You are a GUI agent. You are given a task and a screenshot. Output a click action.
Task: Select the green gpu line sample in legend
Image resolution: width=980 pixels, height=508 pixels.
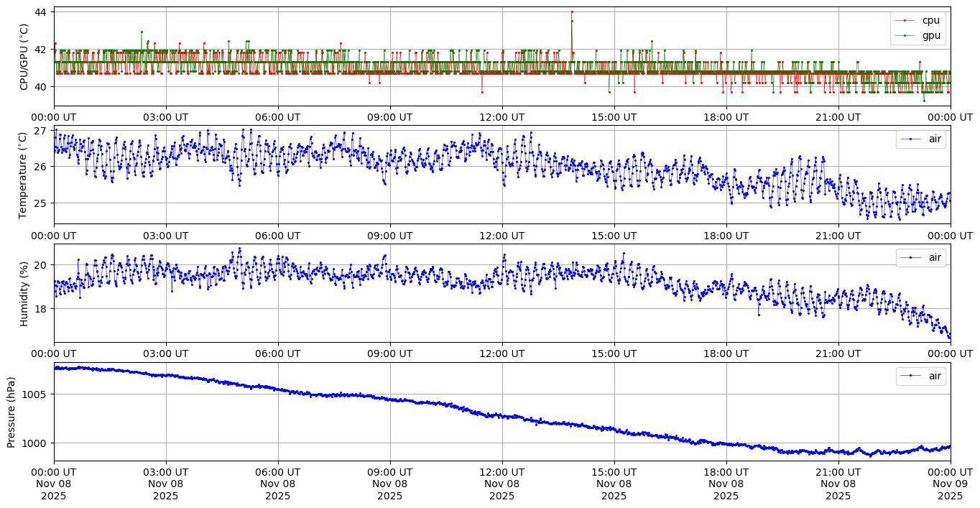point(905,34)
